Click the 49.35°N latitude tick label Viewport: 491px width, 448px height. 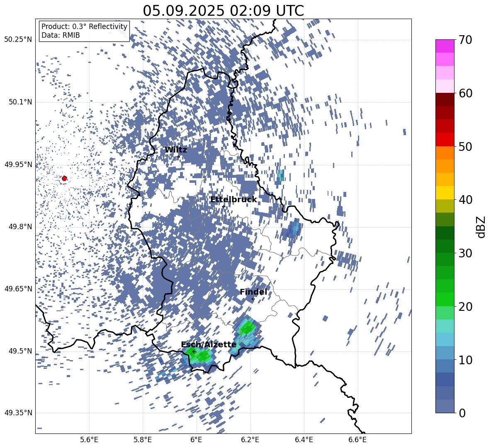click(x=18, y=413)
